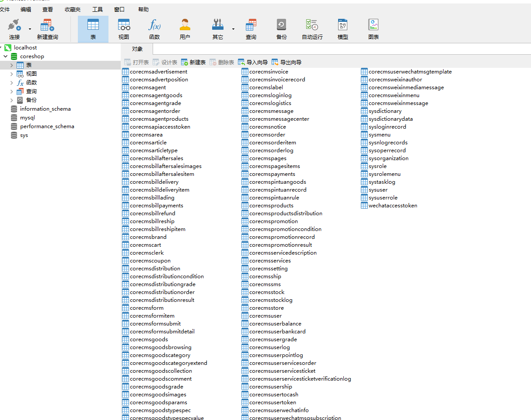Viewport: 531px width, 420px height.
Task: Collapse the coreshop database node
Action: click(6, 56)
